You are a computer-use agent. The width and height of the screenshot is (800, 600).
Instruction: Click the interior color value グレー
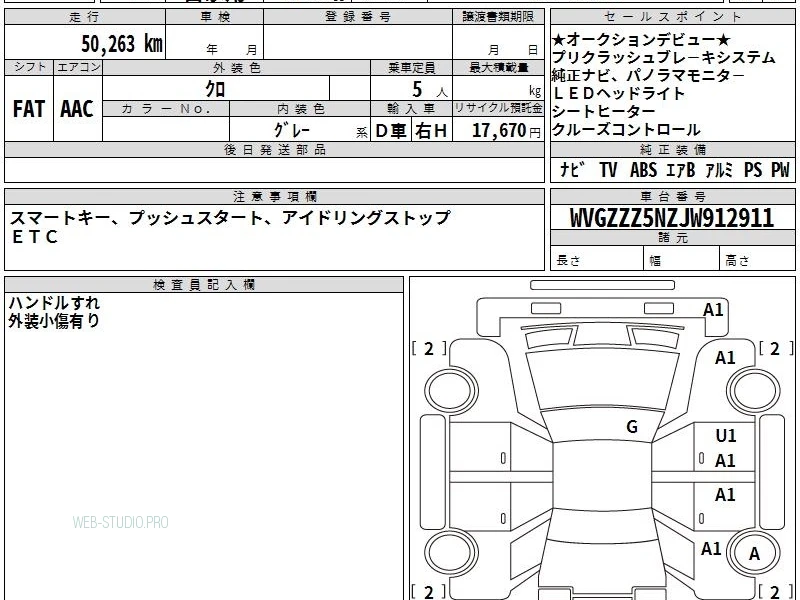[x=291, y=130]
